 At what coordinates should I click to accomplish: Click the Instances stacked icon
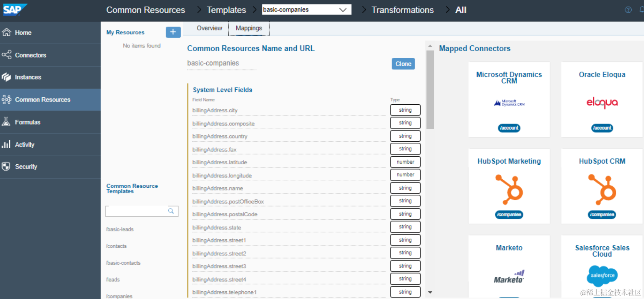pos(7,77)
